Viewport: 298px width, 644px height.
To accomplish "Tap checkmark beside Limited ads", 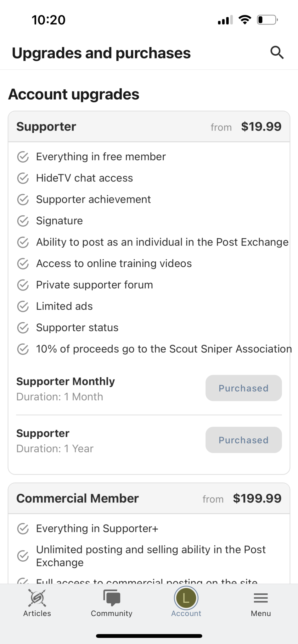I will point(23,306).
